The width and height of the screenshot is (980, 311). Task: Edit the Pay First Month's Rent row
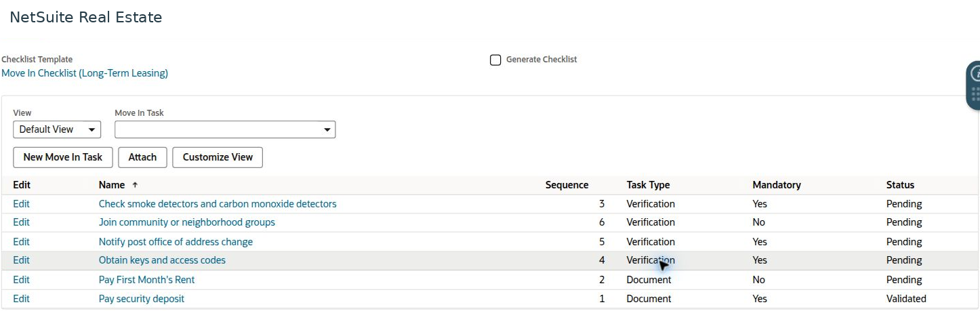21,280
